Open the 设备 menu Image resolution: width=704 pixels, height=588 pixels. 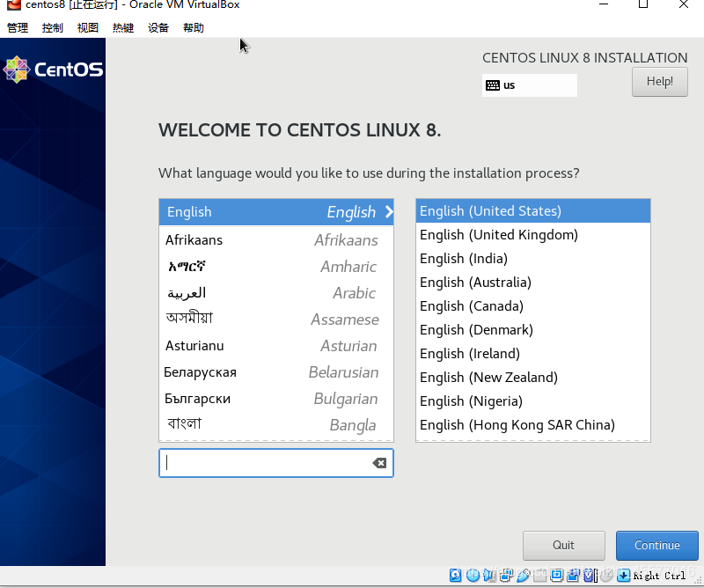pyautogui.click(x=158, y=28)
